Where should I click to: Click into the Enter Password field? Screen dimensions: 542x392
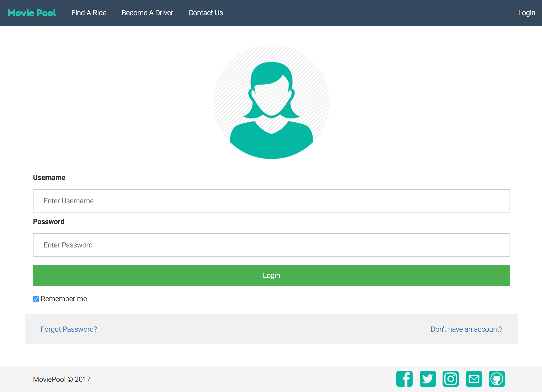[271, 245]
